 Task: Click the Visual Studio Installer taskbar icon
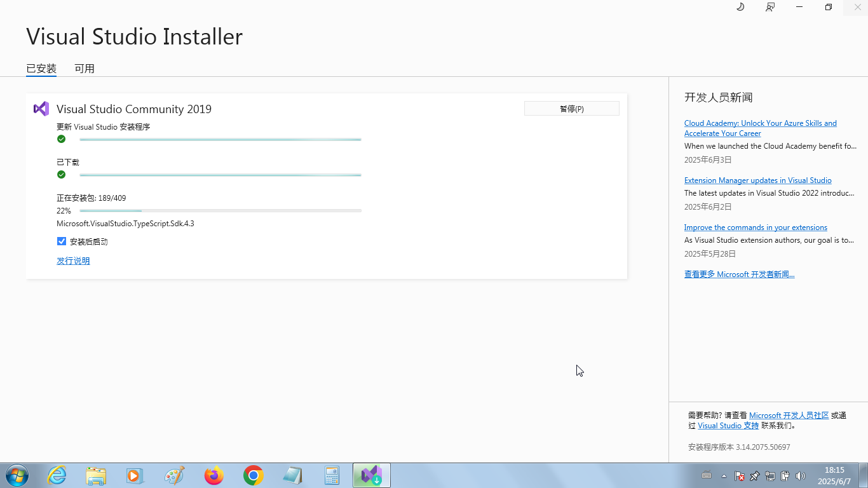371,475
